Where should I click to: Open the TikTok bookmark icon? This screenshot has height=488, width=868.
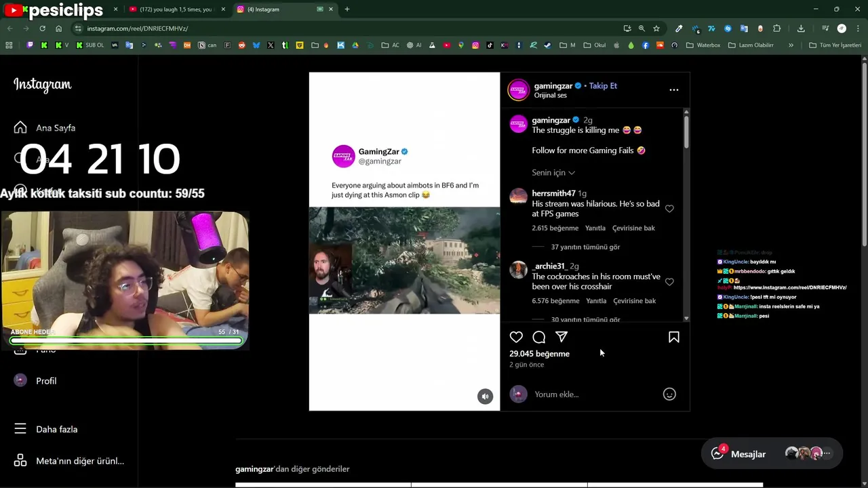pos(490,45)
